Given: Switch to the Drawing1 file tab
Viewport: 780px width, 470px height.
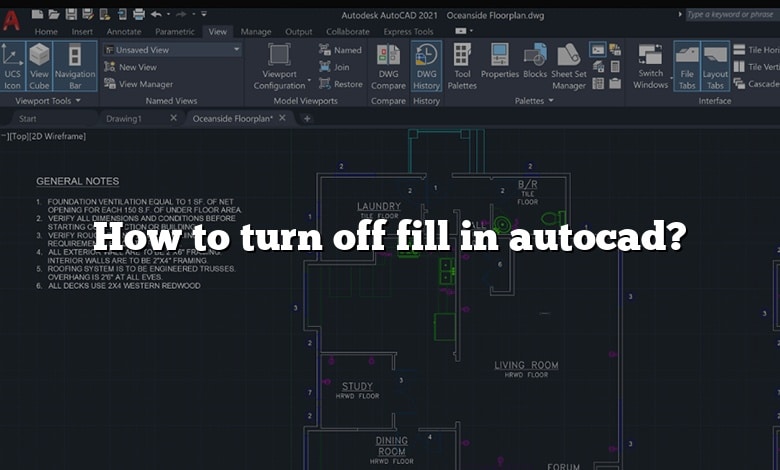Looking at the screenshot, I should point(124,118).
